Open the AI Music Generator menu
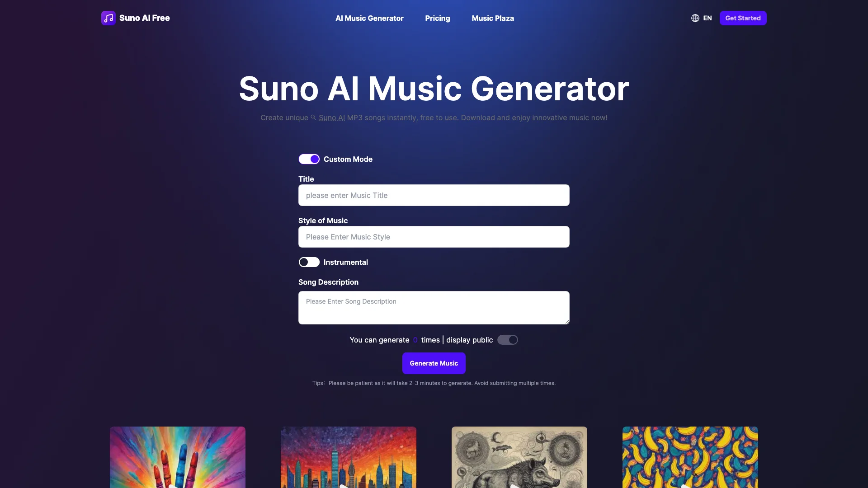Screen dimensions: 868x488 [369, 18]
